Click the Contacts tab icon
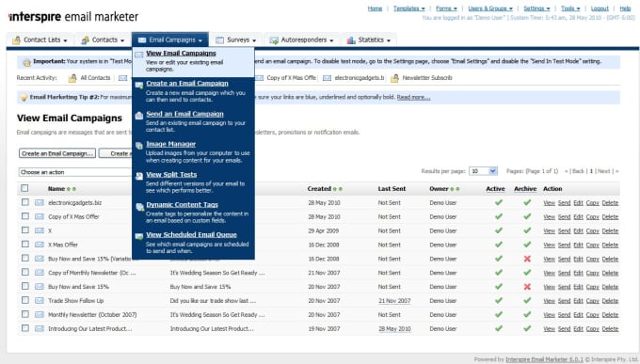The image size is (640, 364). coord(85,40)
